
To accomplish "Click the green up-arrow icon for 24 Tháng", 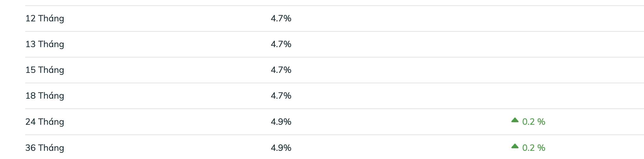I will pos(515,120).
